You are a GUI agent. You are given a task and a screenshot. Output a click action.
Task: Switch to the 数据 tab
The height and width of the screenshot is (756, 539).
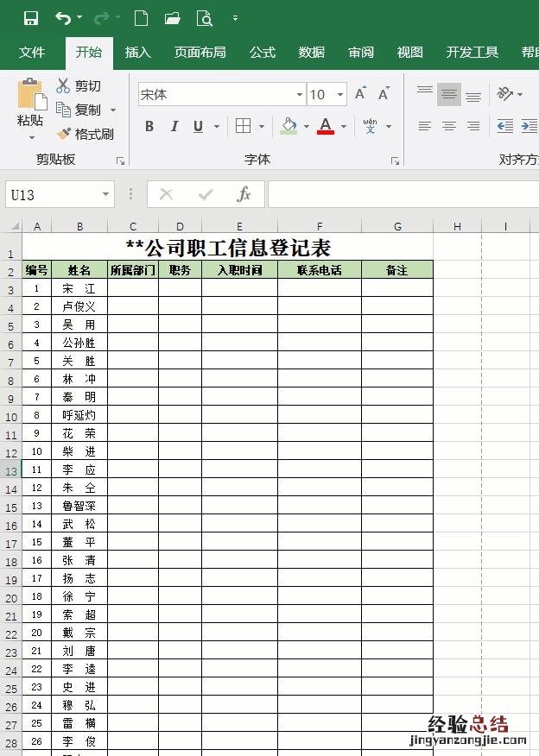tap(312, 52)
